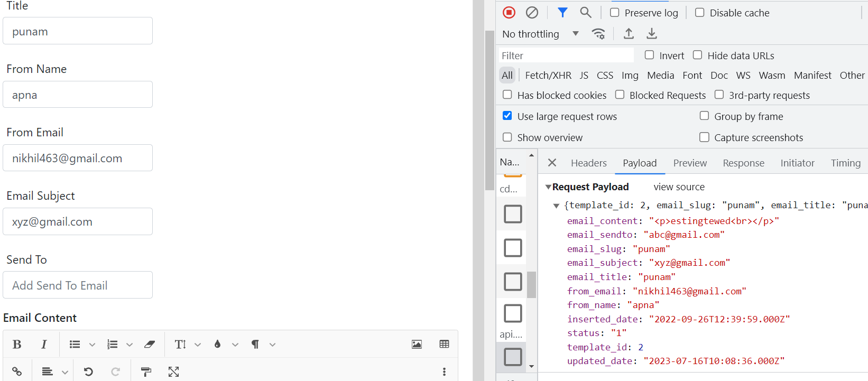
Task: Apply italic formatting in editor
Action: click(x=44, y=345)
